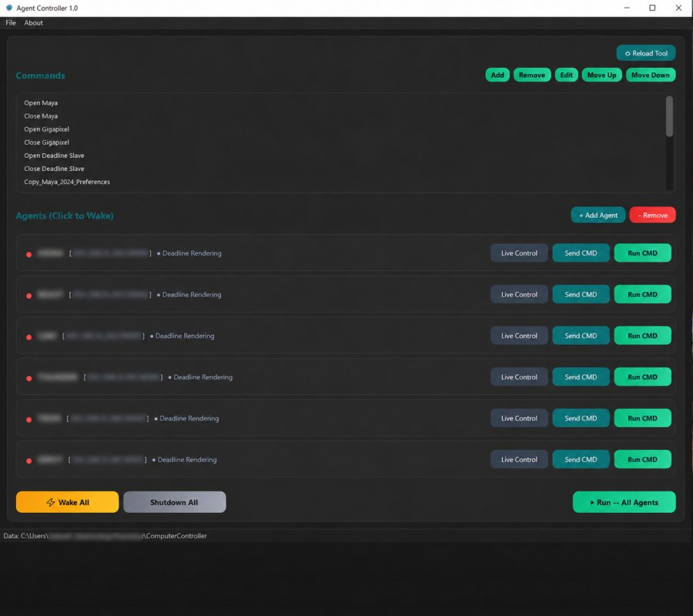Click Remove in the Commands header
Viewport: 693px width, 616px height.
point(531,75)
